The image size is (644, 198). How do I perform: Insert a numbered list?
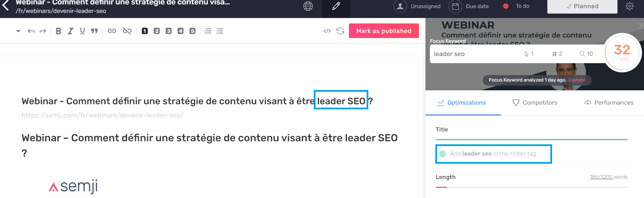[208, 31]
